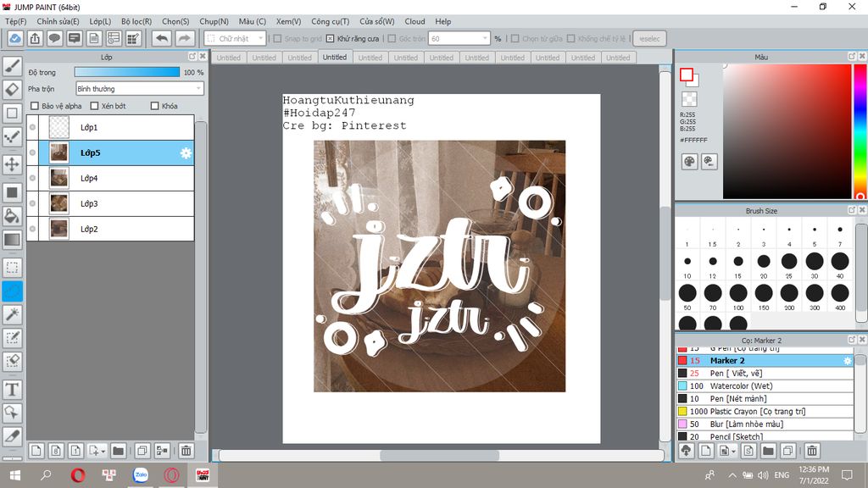
Task: Duplicate the current layer icon
Action: pyautogui.click(x=142, y=451)
